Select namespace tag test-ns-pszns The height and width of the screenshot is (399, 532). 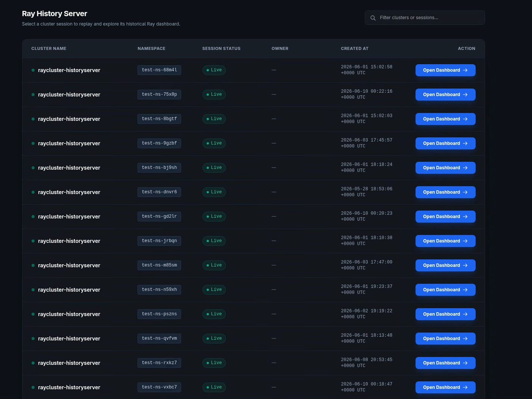coord(159,314)
